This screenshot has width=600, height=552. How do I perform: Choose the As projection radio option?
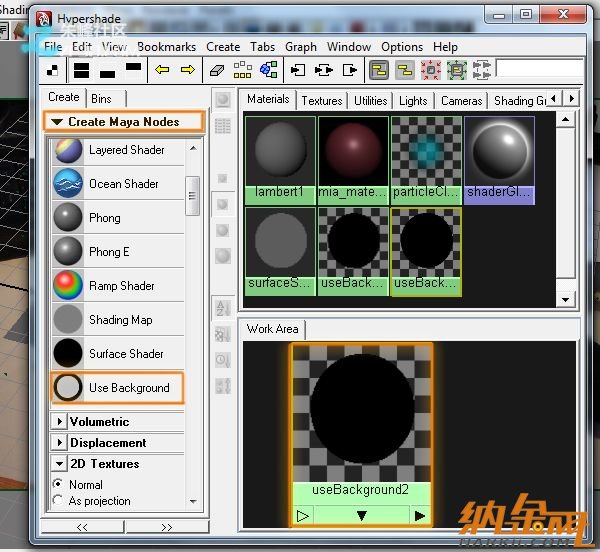click(x=58, y=501)
